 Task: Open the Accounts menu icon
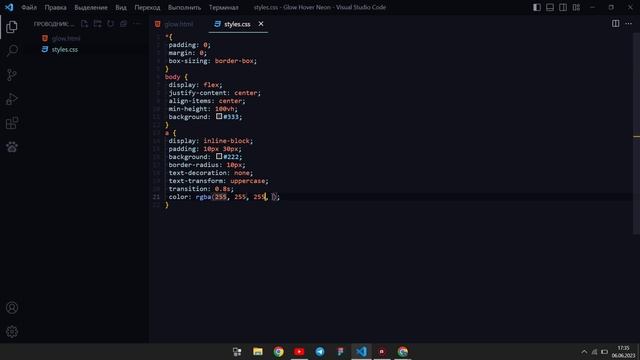(x=12, y=307)
